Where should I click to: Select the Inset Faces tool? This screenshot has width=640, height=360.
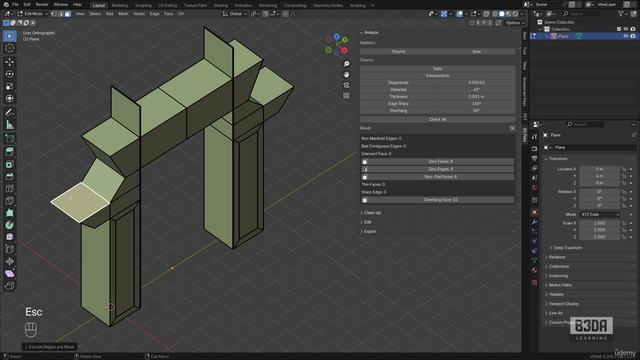point(10,164)
